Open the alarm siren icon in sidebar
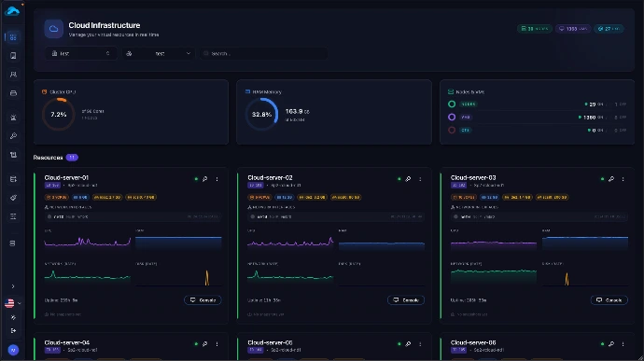 click(13, 118)
